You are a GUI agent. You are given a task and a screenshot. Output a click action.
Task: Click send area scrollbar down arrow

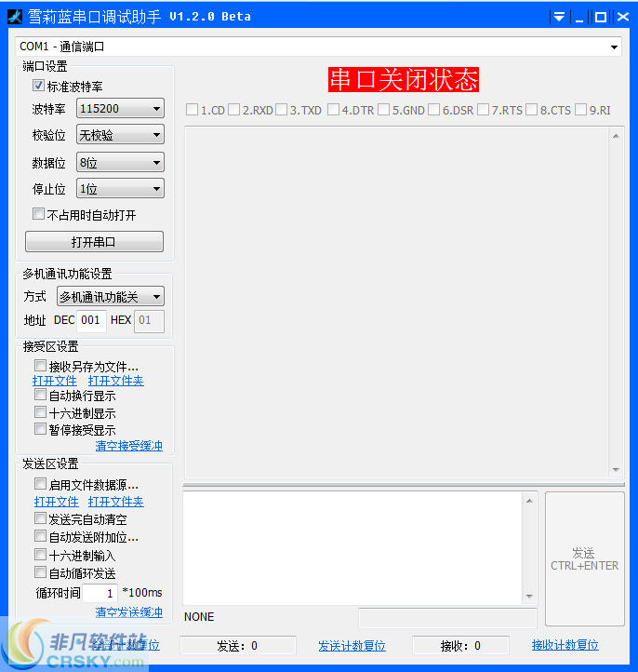coord(529,596)
